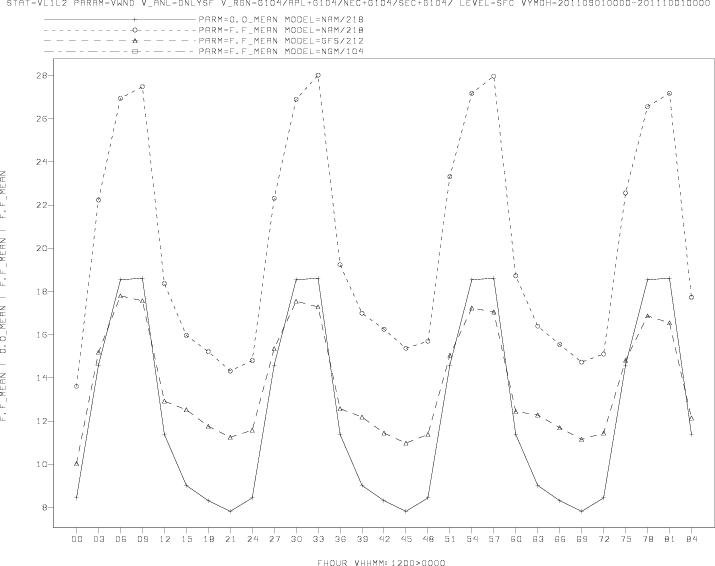The width and height of the screenshot is (715, 566).
Task: Click x-axis tick label 39
Action: pos(362,539)
